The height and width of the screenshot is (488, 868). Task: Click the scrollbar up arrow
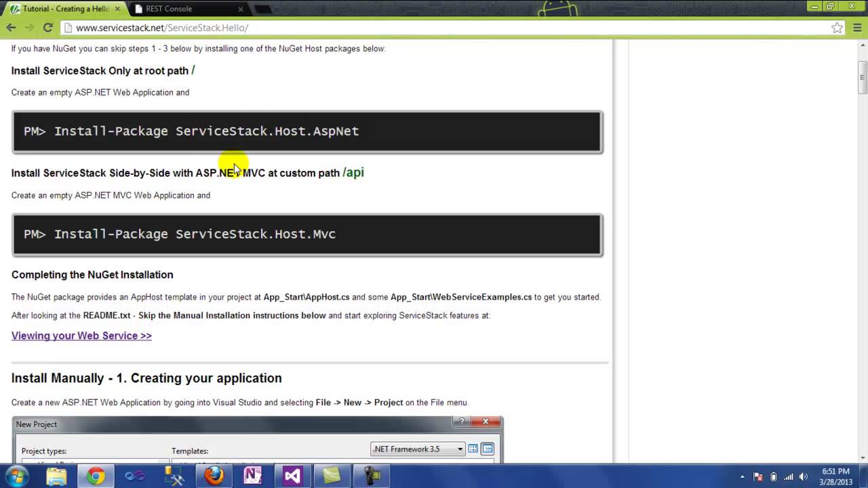coord(862,45)
